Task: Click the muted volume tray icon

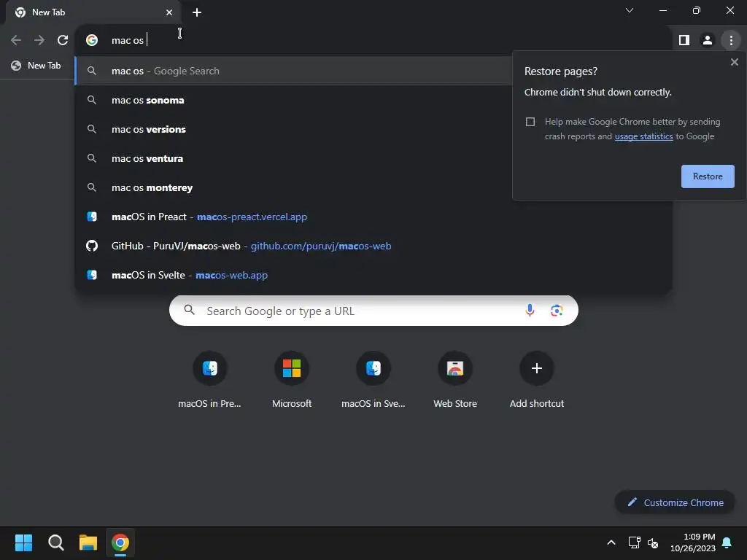Action: 653,542
